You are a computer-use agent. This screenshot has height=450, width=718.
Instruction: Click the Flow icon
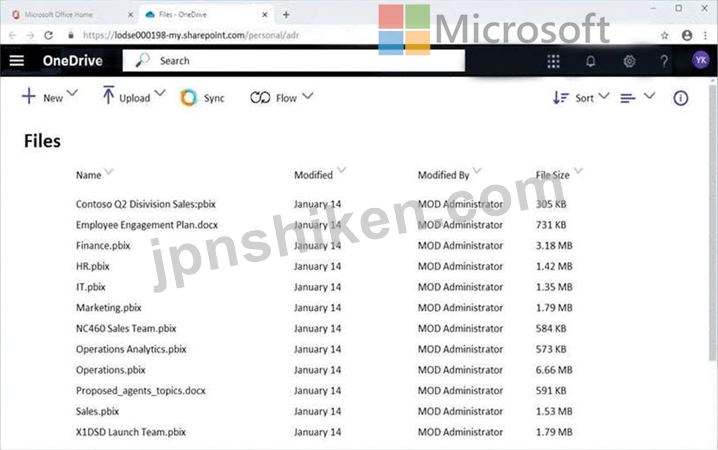(260, 98)
